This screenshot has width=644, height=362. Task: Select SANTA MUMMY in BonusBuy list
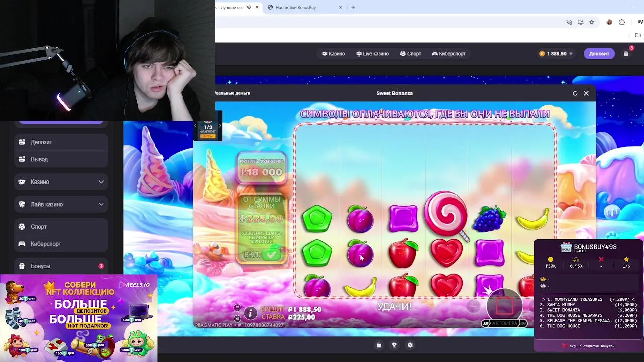(x=588, y=305)
